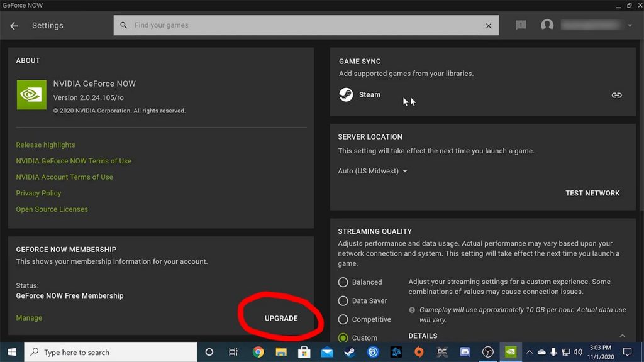Screen dimensions: 644x362
Task: Open Battle.net from the taskbar
Action: click(396, 352)
